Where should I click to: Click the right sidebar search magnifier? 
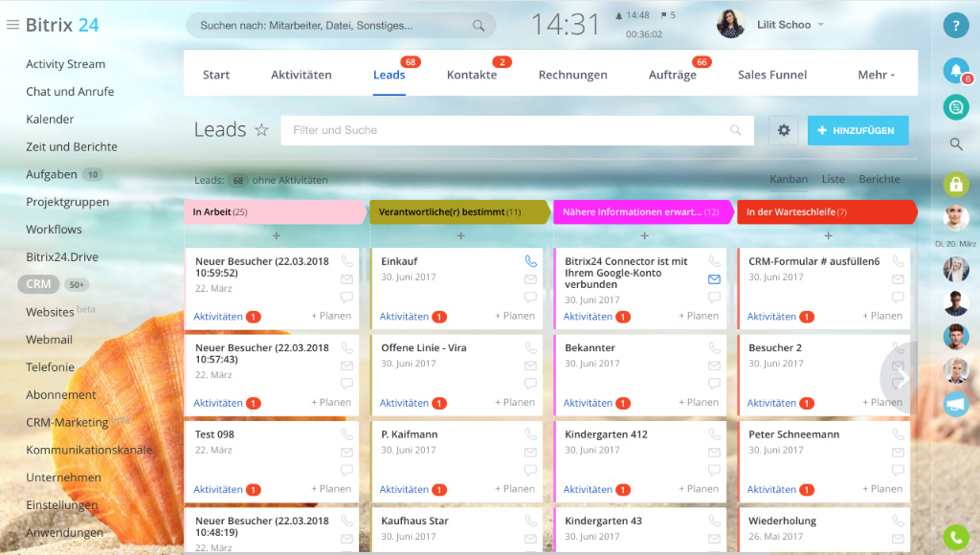(x=956, y=144)
